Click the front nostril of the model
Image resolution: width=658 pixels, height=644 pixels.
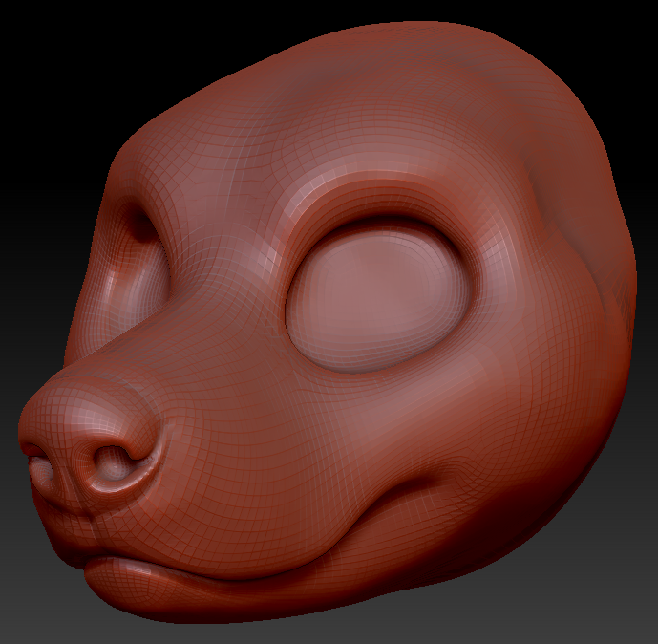pos(114,463)
